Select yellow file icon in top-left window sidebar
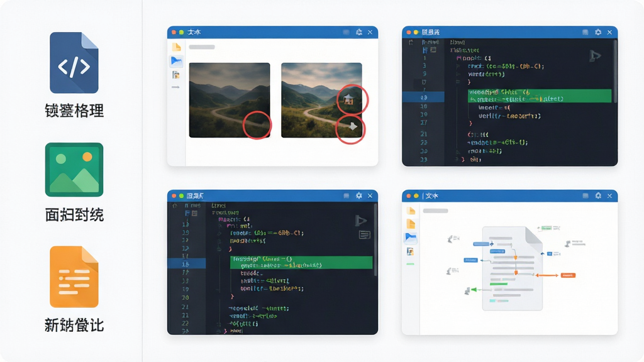The height and width of the screenshot is (362, 644). pyautogui.click(x=176, y=47)
